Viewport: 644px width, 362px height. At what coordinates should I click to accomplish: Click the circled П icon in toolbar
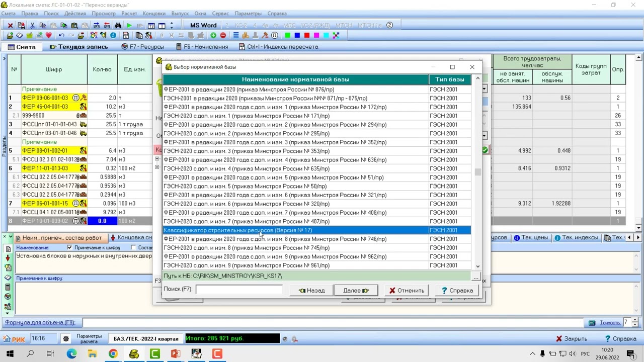274,35
